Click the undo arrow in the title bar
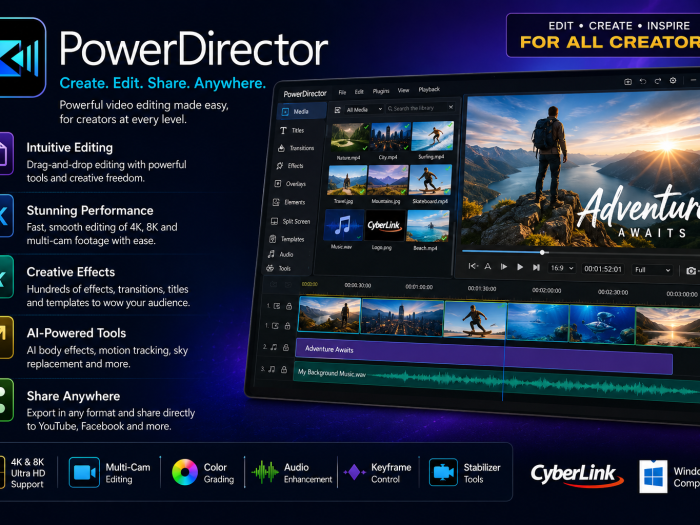 coord(643,81)
